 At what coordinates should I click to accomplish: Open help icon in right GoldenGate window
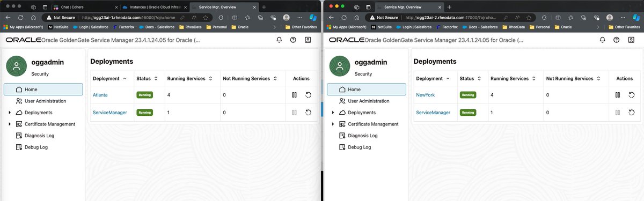click(x=617, y=40)
